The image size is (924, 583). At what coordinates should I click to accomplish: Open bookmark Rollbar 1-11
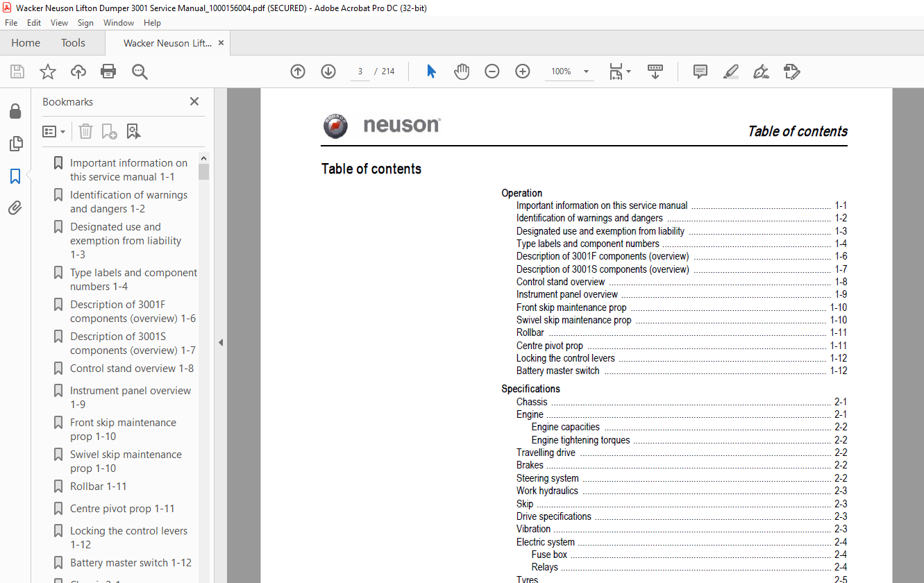pyautogui.click(x=99, y=487)
